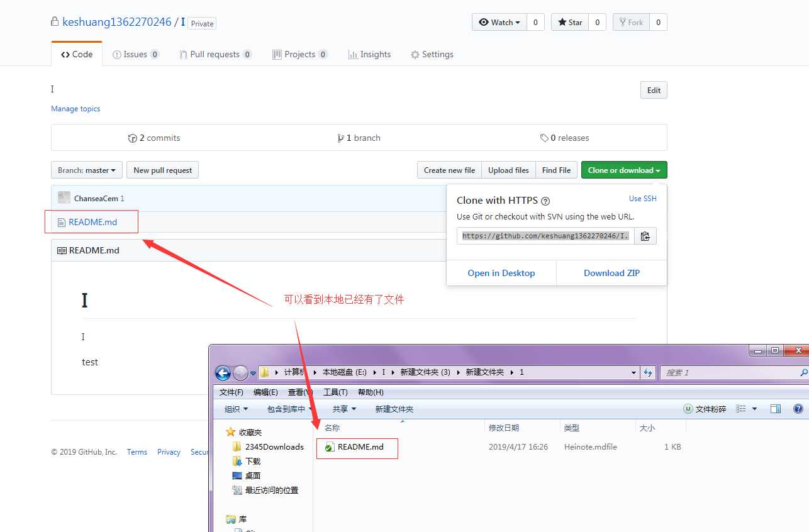Click the 收藏夹 favorites star icon

click(230, 433)
